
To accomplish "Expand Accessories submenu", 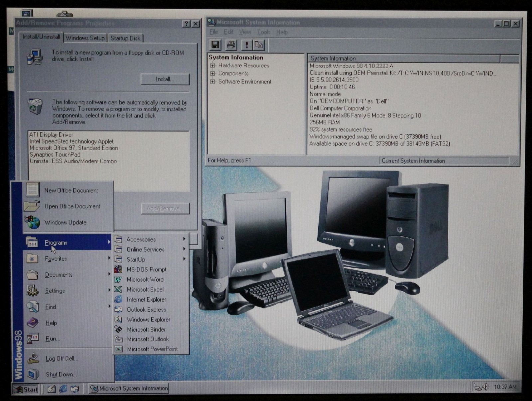I will point(150,239).
